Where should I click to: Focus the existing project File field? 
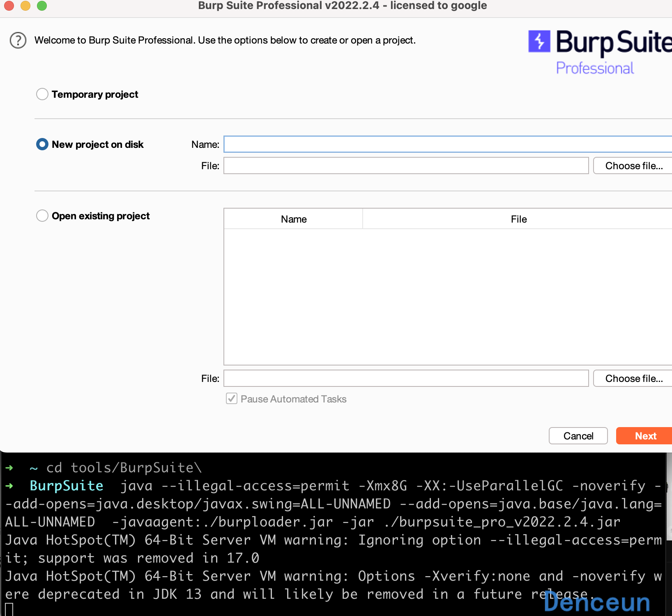click(x=406, y=378)
